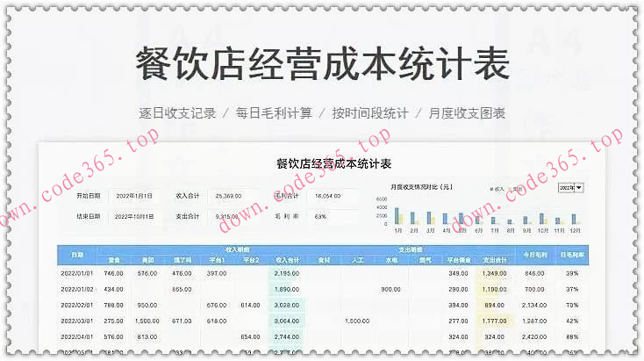Viewport: 644px width, 361px height.
Task: Click the 1月 bars in monthly chart
Action: [398, 216]
